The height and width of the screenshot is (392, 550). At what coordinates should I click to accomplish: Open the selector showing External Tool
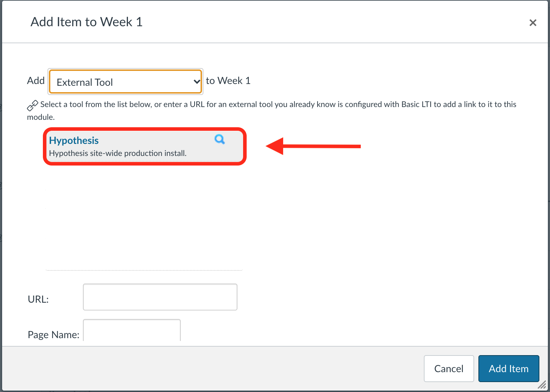(x=125, y=82)
